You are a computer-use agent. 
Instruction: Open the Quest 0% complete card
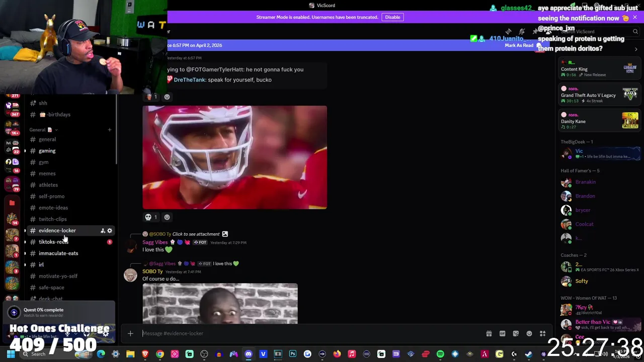tap(59, 312)
